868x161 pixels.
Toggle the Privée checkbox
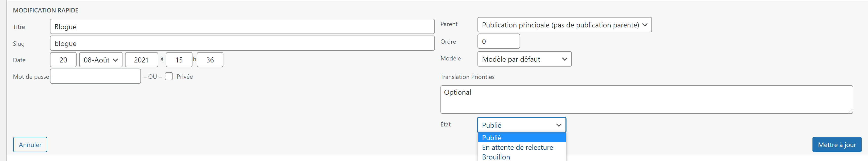(169, 76)
